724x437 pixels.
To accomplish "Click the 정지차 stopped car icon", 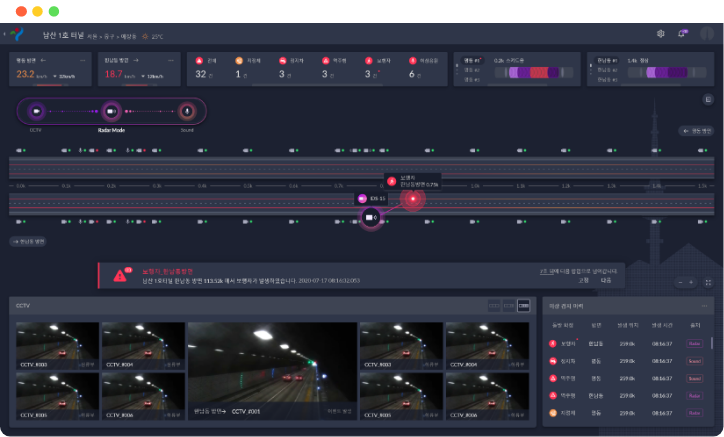I will point(283,61).
